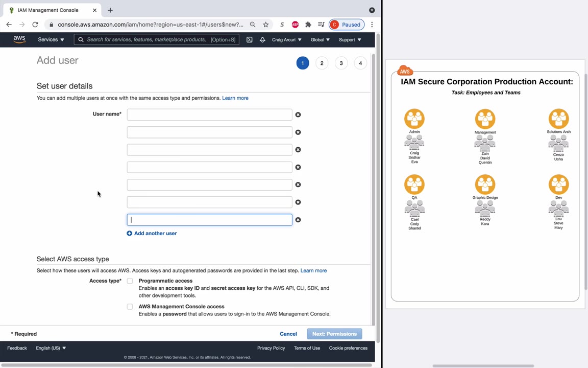The width and height of the screenshot is (588, 368).
Task: Remove the first user name row
Action: [298, 114]
